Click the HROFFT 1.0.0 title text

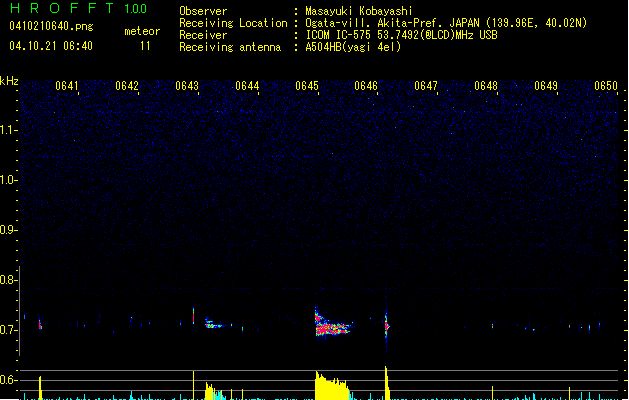(x=79, y=8)
